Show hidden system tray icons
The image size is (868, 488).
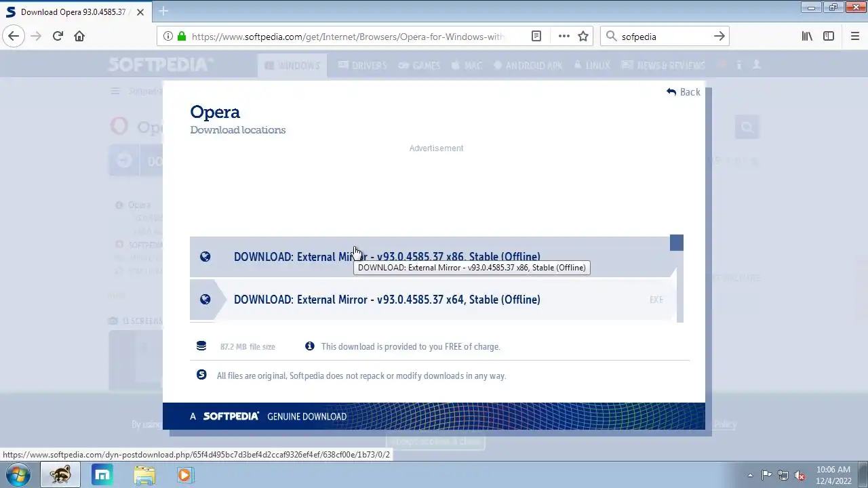point(750,475)
